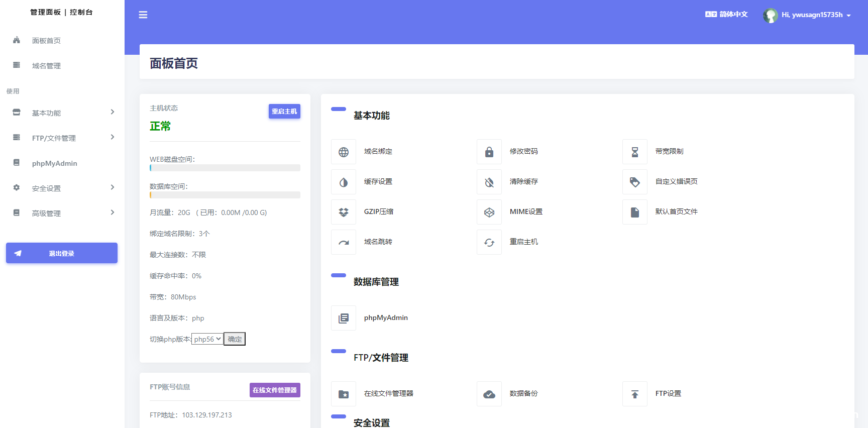Click the GZIP压缩 dropbox-style icon
868x428 pixels.
(344, 212)
